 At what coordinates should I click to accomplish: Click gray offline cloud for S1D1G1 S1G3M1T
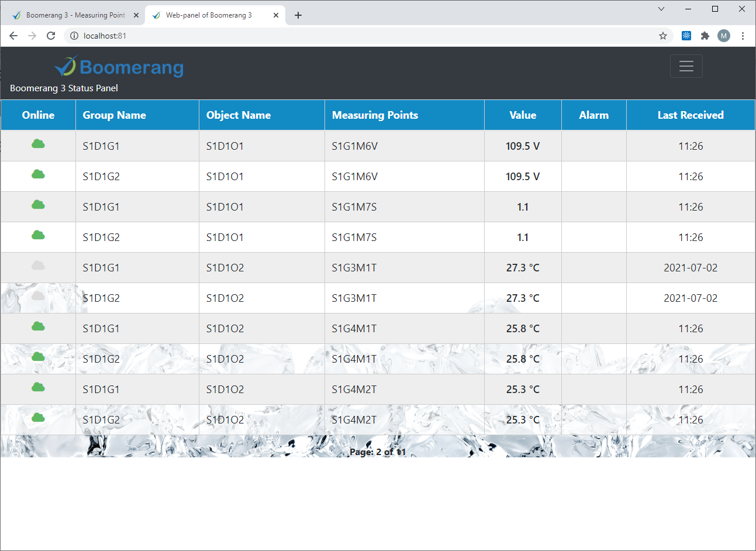(38, 266)
